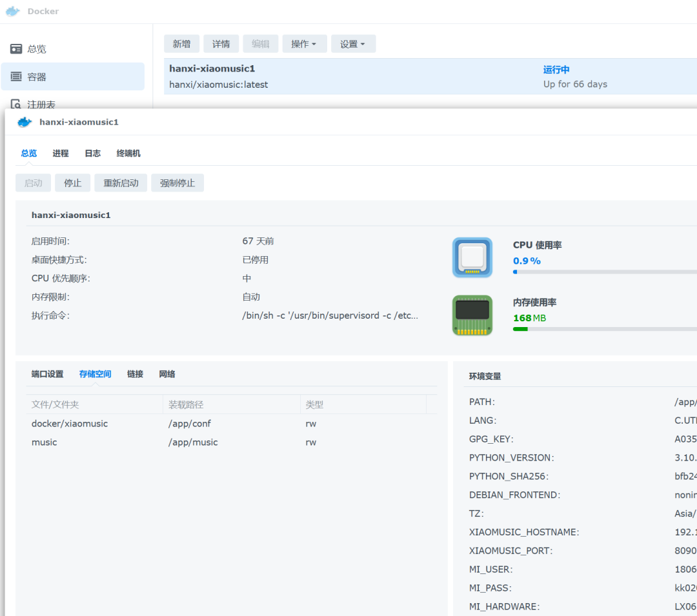
Task: Select the PYTHON_VERSION environment variable
Action: coord(512,457)
